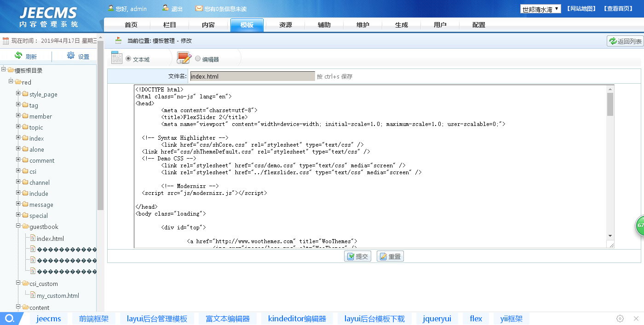Open the 网站地图 link
The height and width of the screenshot is (325, 644).
581,9
